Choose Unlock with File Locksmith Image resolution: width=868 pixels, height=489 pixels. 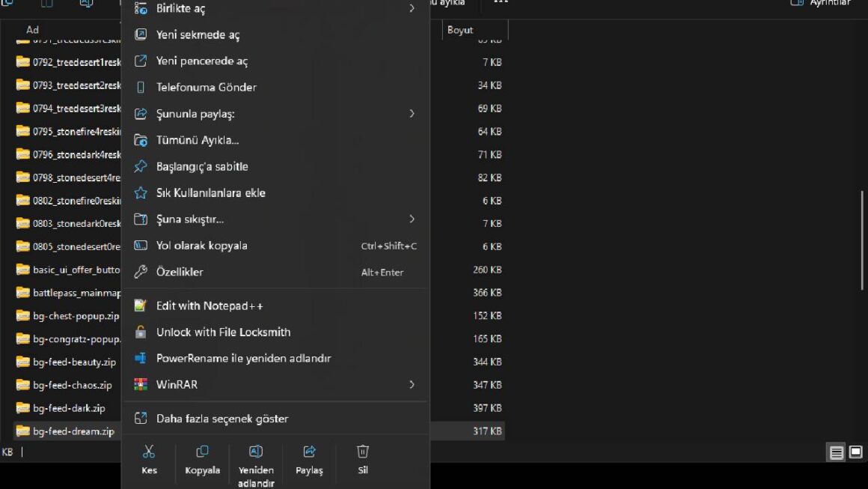point(275,332)
